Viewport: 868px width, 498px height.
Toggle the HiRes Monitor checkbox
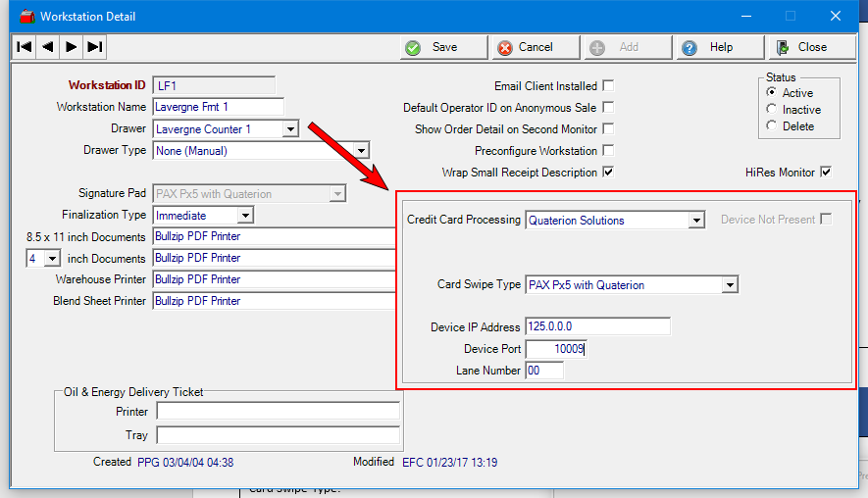(x=826, y=173)
